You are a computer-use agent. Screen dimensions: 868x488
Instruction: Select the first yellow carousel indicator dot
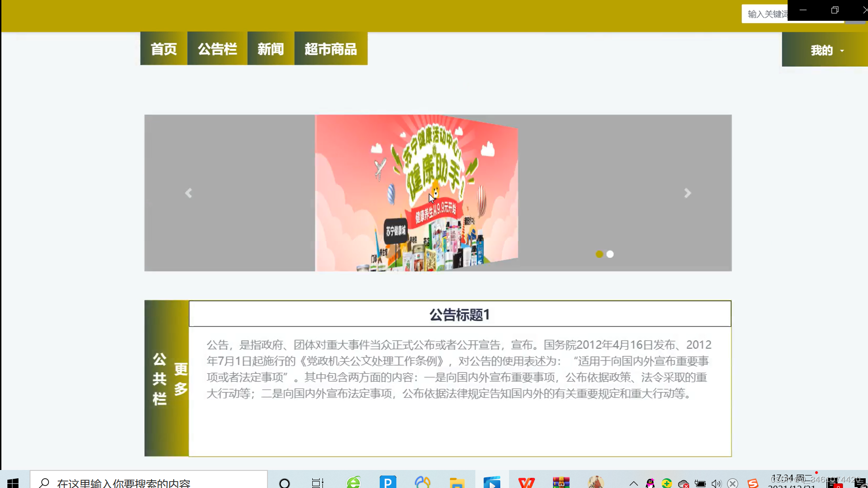point(599,254)
